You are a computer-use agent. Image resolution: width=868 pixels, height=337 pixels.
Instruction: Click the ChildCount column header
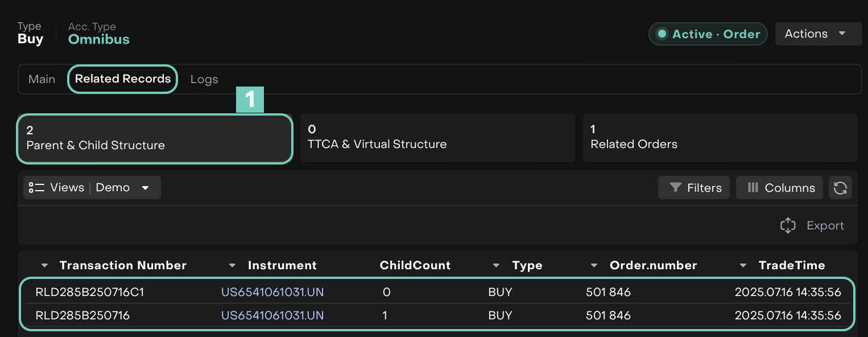tap(415, 266)
